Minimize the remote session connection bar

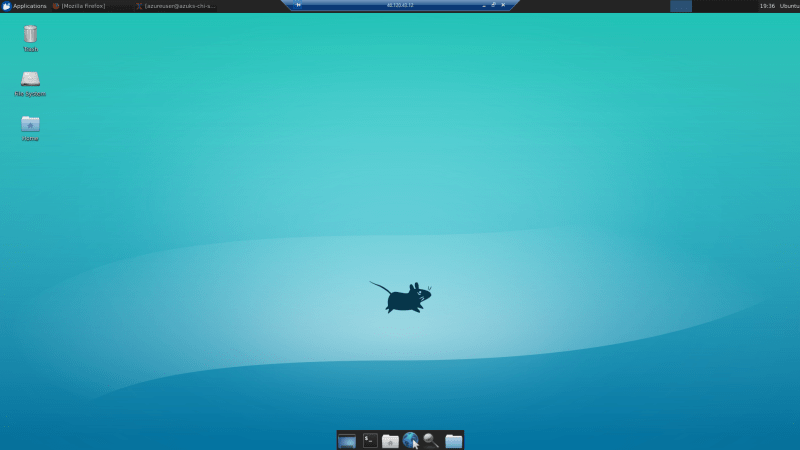(484, 5)
